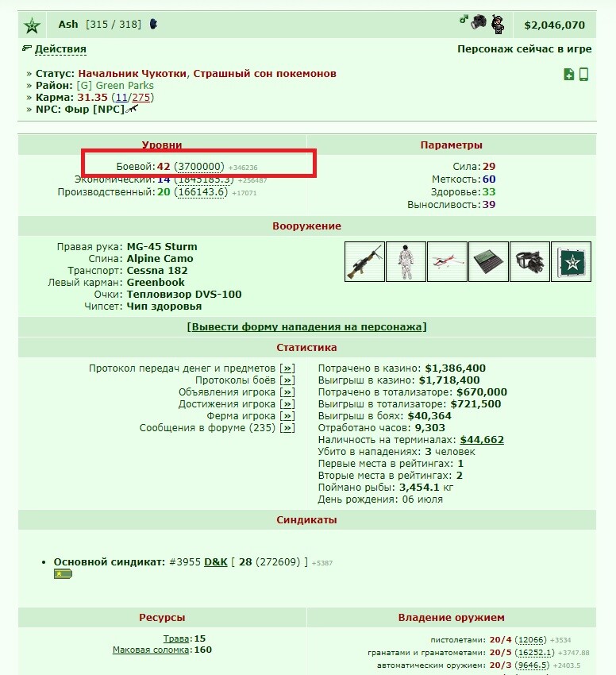Screen dimensions: 616x675
Task: Open the Протоколы боёв » link
Action: pyautogui.click(x=287, y=380)
